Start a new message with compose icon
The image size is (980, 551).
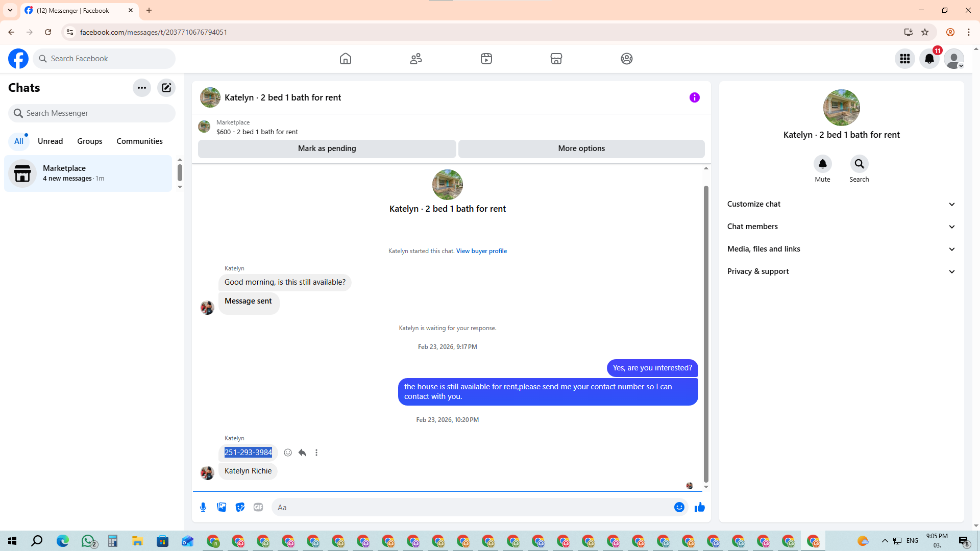pyautogui.click(x=166, y=88)
